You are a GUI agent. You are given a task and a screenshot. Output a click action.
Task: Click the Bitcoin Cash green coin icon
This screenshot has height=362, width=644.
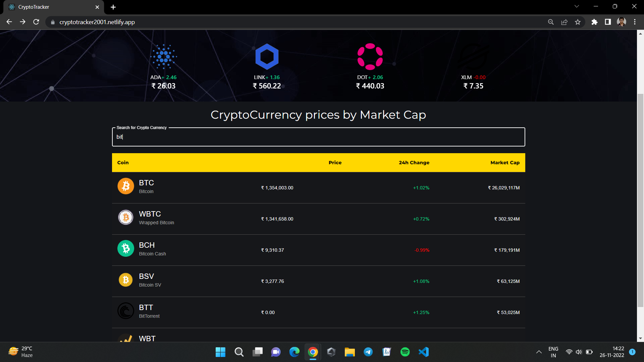tap(125, 248)
